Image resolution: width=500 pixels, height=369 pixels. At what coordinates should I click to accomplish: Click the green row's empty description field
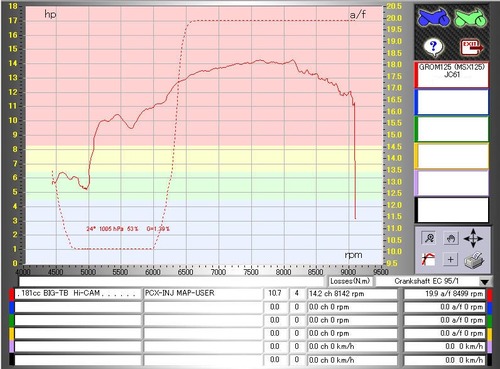click(x=78, y=320)
